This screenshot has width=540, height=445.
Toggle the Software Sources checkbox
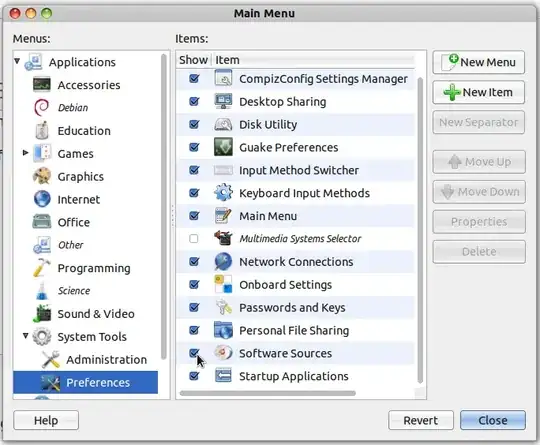(x=194, y=353)
